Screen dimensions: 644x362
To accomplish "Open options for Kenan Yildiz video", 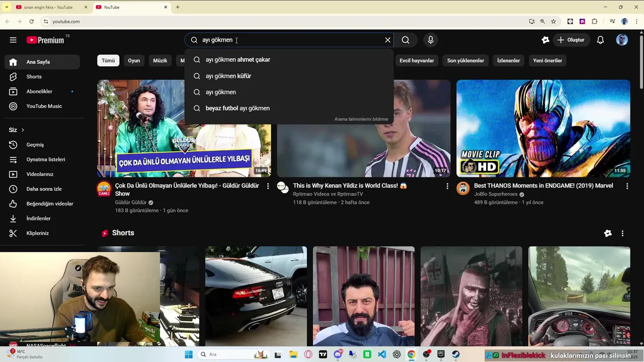I will 447,186.
